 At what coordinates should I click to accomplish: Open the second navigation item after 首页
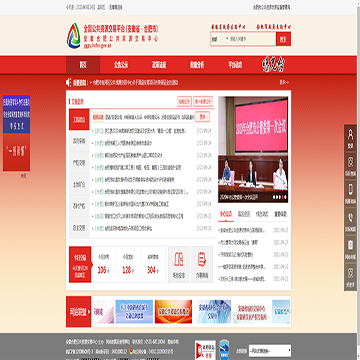point(121,65)
